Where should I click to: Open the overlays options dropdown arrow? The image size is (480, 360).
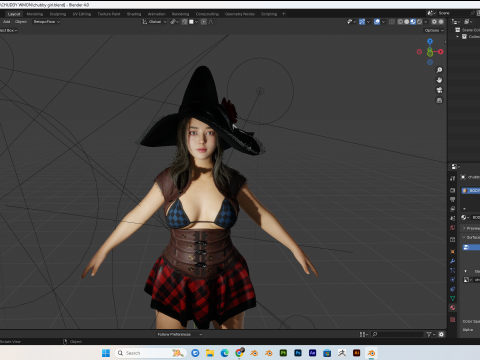pos(383,22)
